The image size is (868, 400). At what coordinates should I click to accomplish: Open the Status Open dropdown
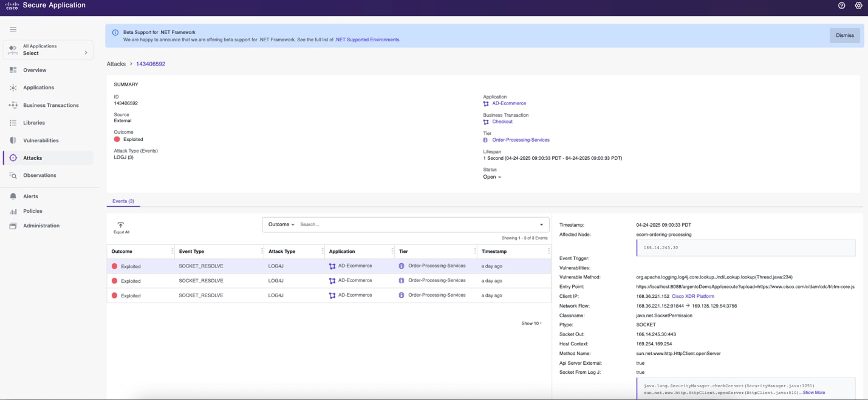pyautogui.click(x=492, y=177)
